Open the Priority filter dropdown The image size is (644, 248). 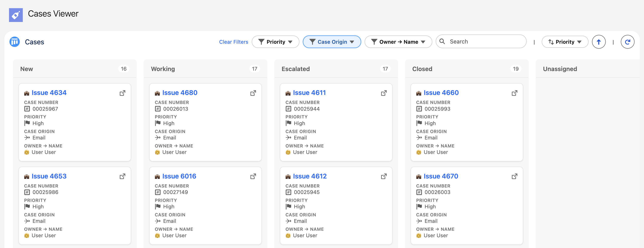pyautogui.click(x=275, y=42)
